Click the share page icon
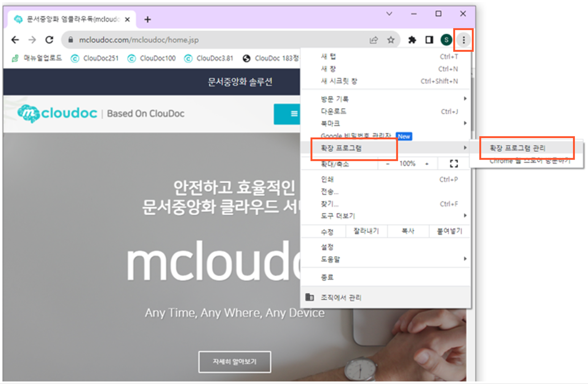Screen dimensions: 588x384 coord(374,40)
